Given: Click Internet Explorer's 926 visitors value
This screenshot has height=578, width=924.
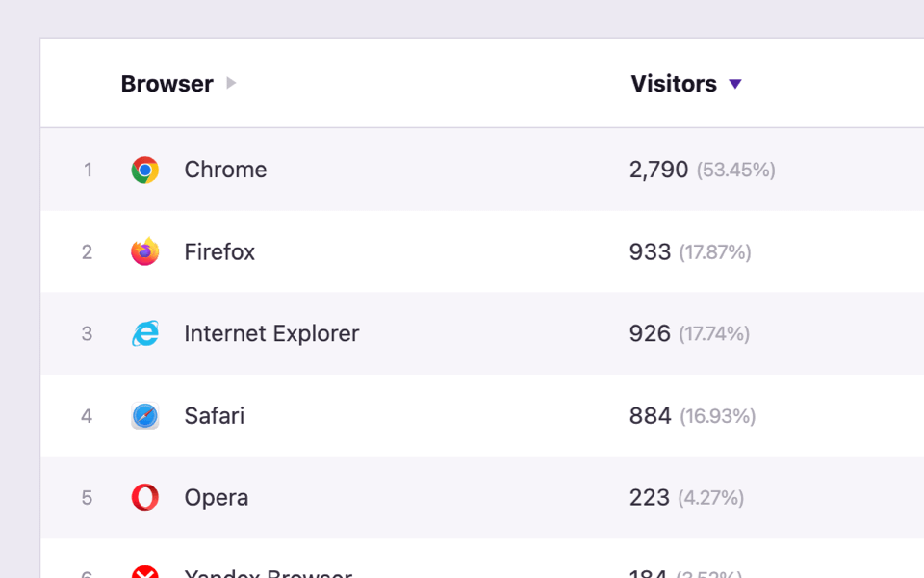Looking at the screenshot, I should click(650, 334).
